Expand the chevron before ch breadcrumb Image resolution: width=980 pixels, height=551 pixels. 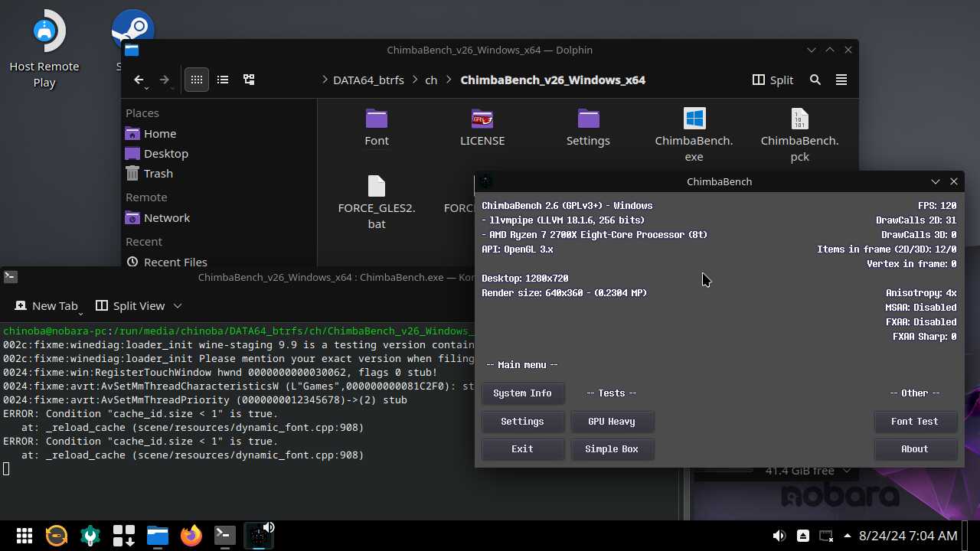point(416,80)
